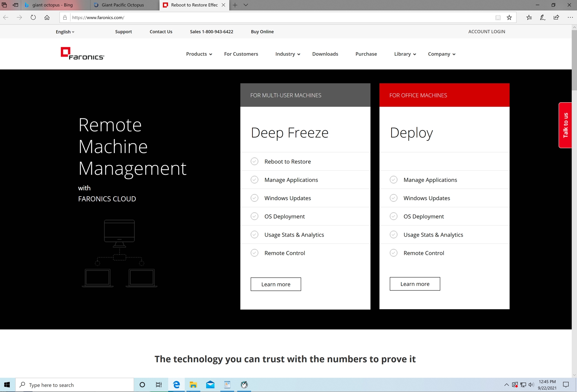
Task: Open reading view icon in address bar
Action: click(x=498, y=17)
